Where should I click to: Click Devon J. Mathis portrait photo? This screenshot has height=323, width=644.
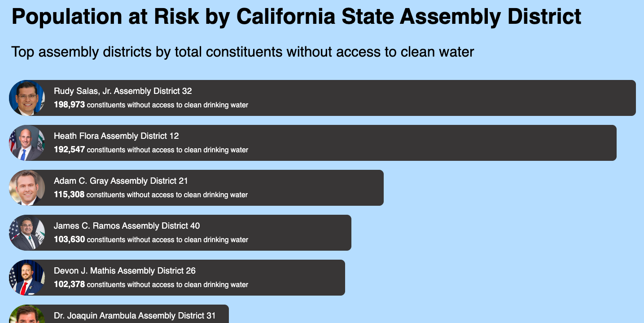[27, 278]
